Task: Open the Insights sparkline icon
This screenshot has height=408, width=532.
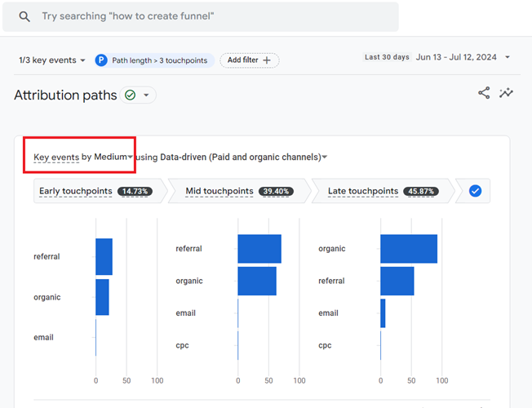Action: click(x=506, y=93)
